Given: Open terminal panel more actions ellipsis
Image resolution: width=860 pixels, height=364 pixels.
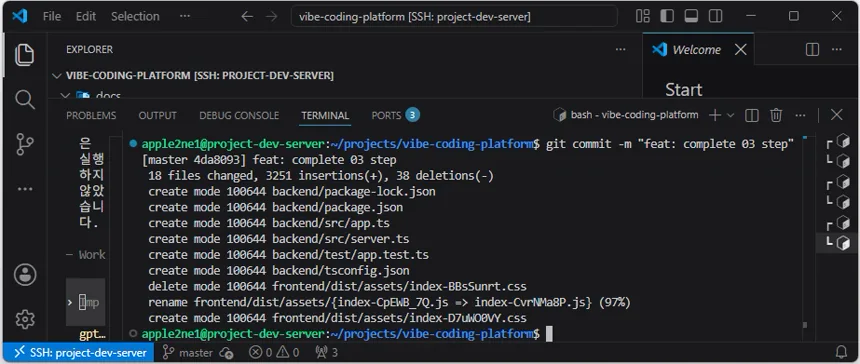Looking at the screenshot, I should click(x=800, y=115).
